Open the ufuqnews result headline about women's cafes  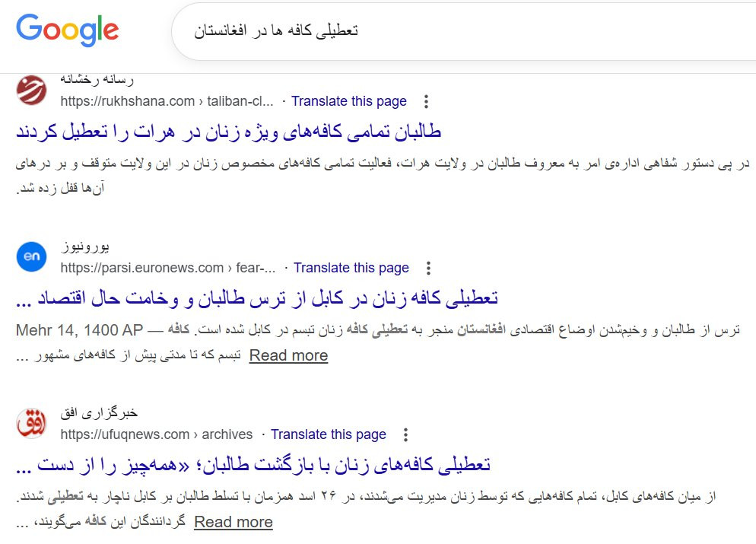click(x=253, y=465)
